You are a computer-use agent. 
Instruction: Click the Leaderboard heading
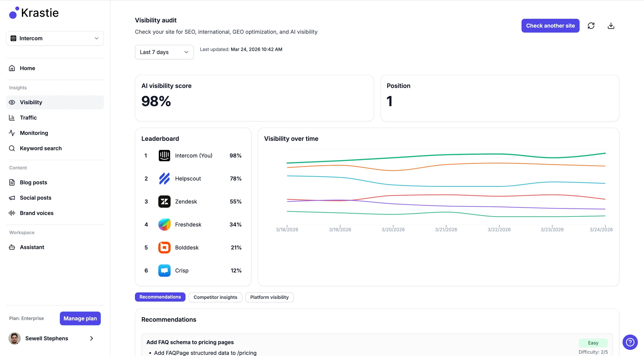[x=160, y=139]
